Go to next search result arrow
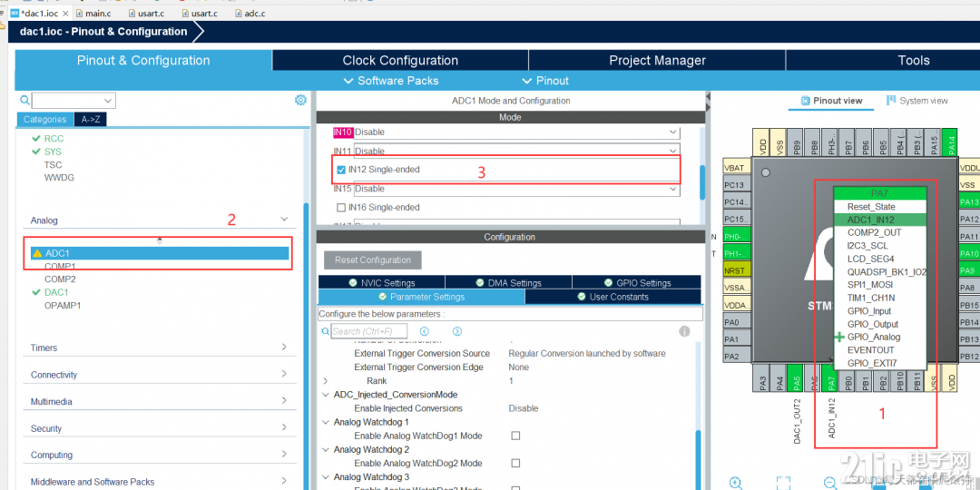The image size is (980, 490). pyautogui.click(x=456, y=331)
